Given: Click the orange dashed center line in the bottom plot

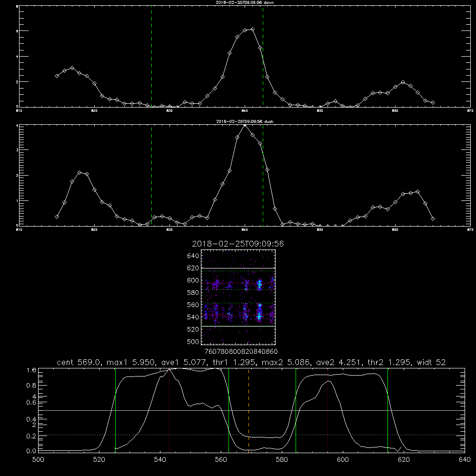Looking at the screenshot, I should click(248, 410).
